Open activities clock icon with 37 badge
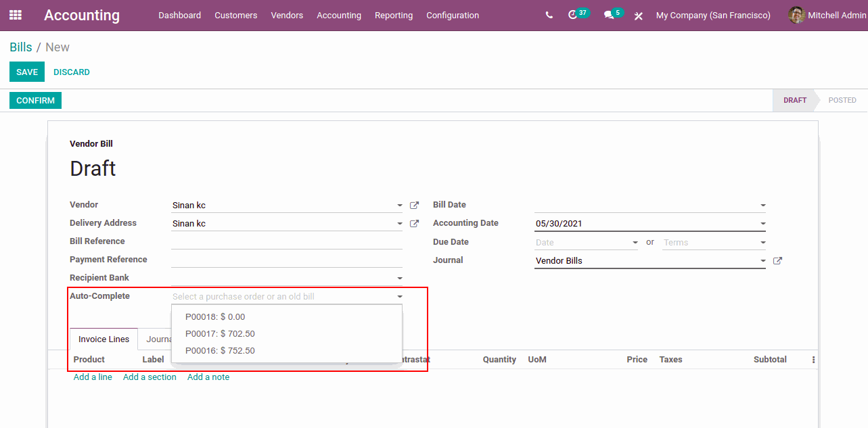 pos(573,15)
